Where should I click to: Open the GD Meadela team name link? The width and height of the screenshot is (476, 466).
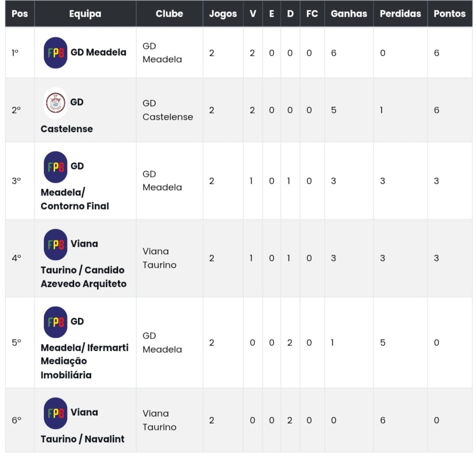click(x=98, y=52)
